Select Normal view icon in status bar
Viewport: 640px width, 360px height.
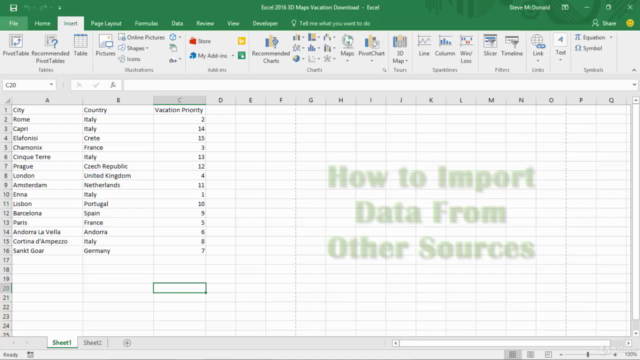pos(513,354)
